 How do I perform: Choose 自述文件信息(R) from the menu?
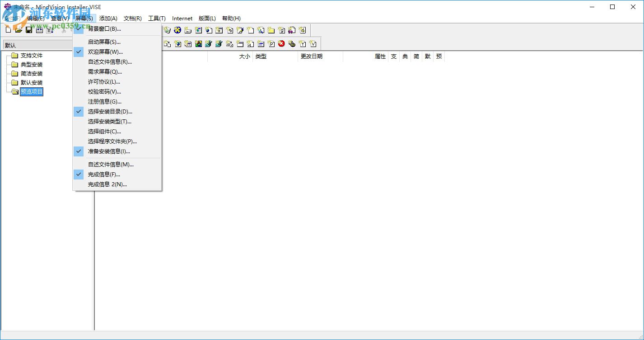tap(117, 62)
